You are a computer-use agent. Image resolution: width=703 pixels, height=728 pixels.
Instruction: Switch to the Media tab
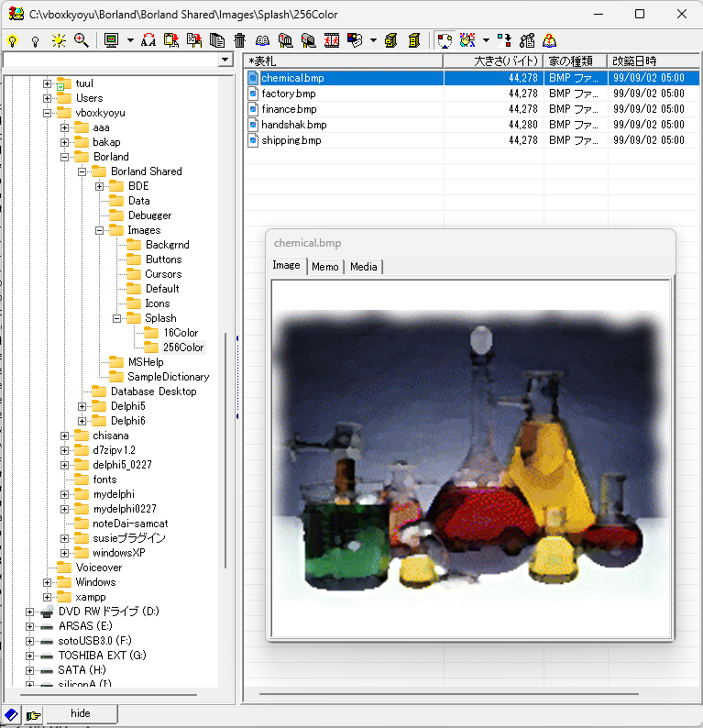coord(363,266)
